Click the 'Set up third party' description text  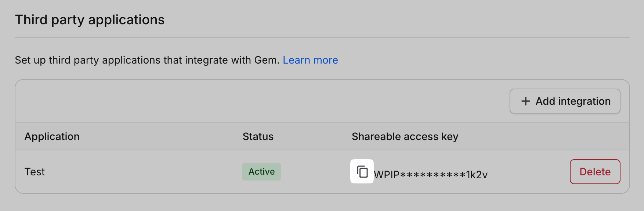pyautogui.click(x=110, y=60)
